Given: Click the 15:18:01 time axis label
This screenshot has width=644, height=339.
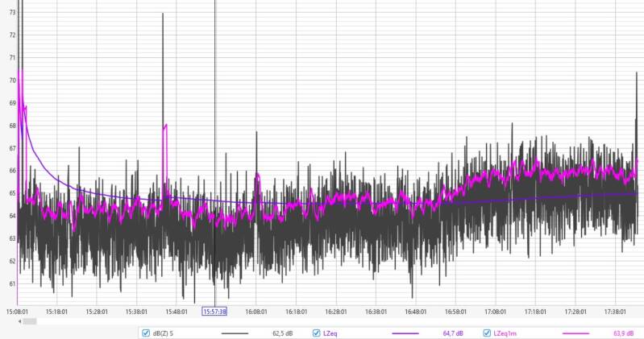Looking at the screenshot, I should pyautogui.click(x=56, y=312).
